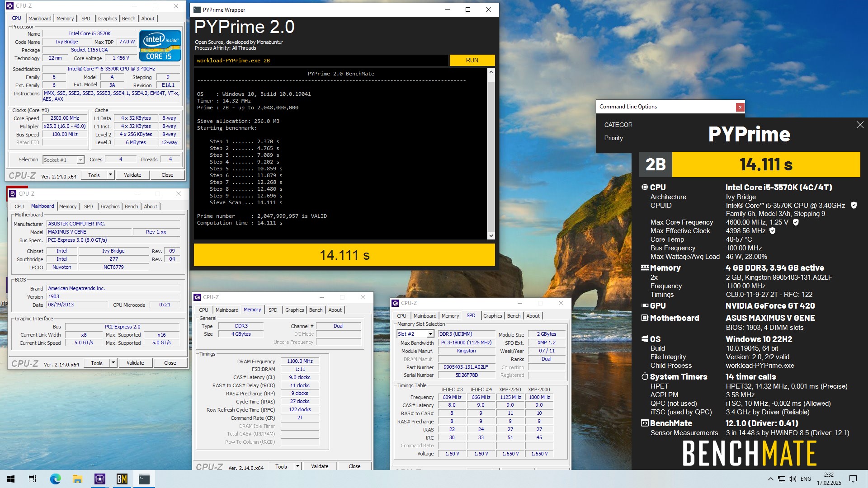Click the GPU section icon in BenchMate
Screen dimensions: 868x488
click(x=645, y=306)
